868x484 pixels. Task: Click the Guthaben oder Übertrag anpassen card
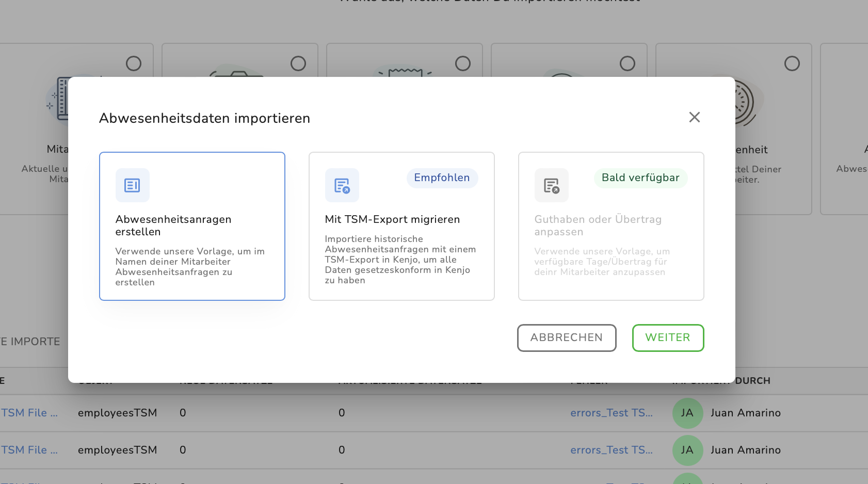[611, 226]
